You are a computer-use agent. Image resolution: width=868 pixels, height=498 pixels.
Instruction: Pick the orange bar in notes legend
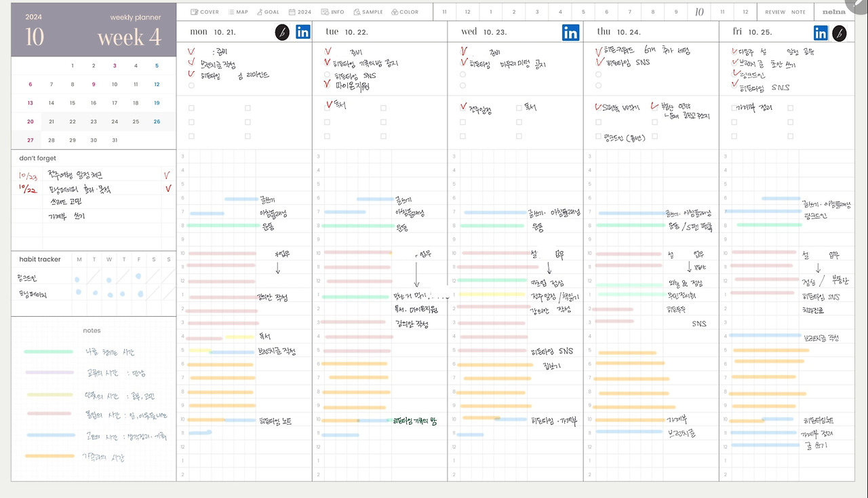coord(49,456)
